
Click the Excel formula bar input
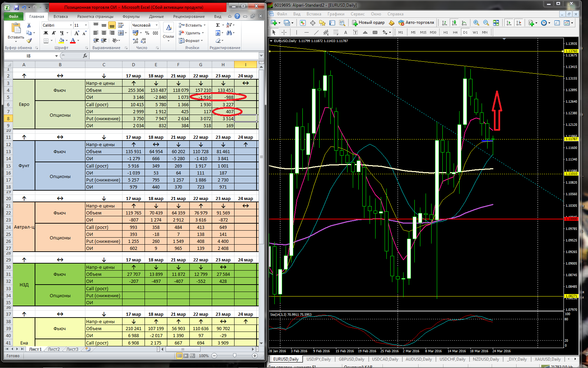click(x=174, y=56)
